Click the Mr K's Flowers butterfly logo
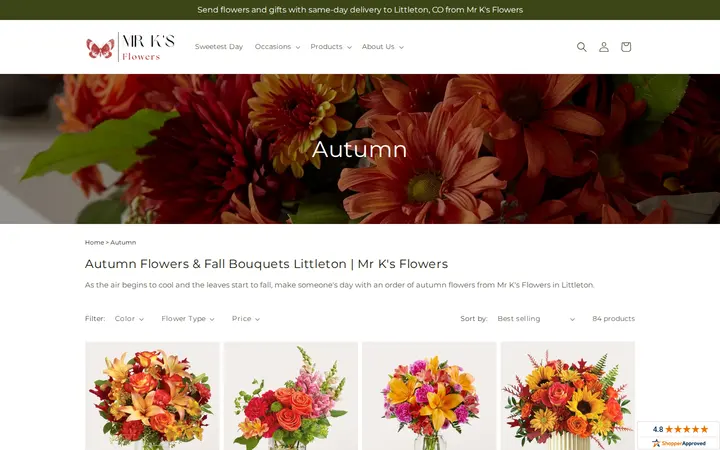The height and width of the screenshot is (450, 720). (x=130, y=47)
